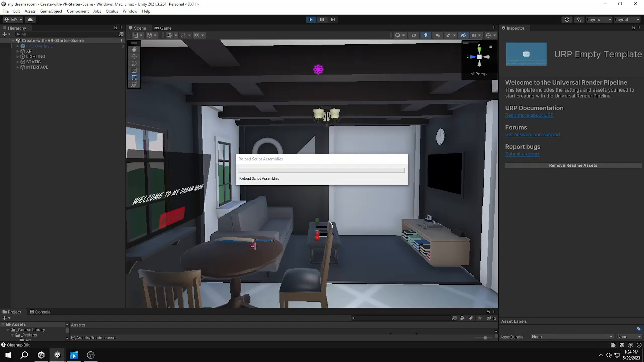This screenshot has width=644, height=362.
Task: Open the Movies app taskbar icon
Action: pyautogui.click(x=74, y=355)
